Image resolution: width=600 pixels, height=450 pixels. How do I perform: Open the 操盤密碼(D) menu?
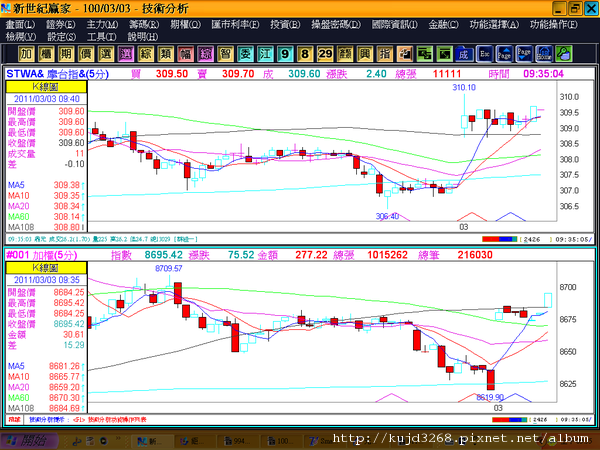(x=336, y=24)
